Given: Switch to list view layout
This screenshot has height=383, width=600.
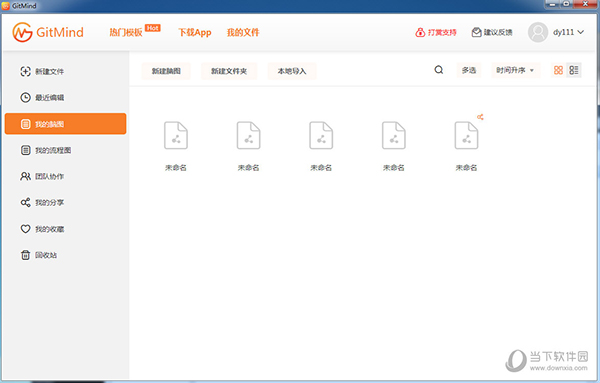Looking at the screenshot, I should point(574,70).
